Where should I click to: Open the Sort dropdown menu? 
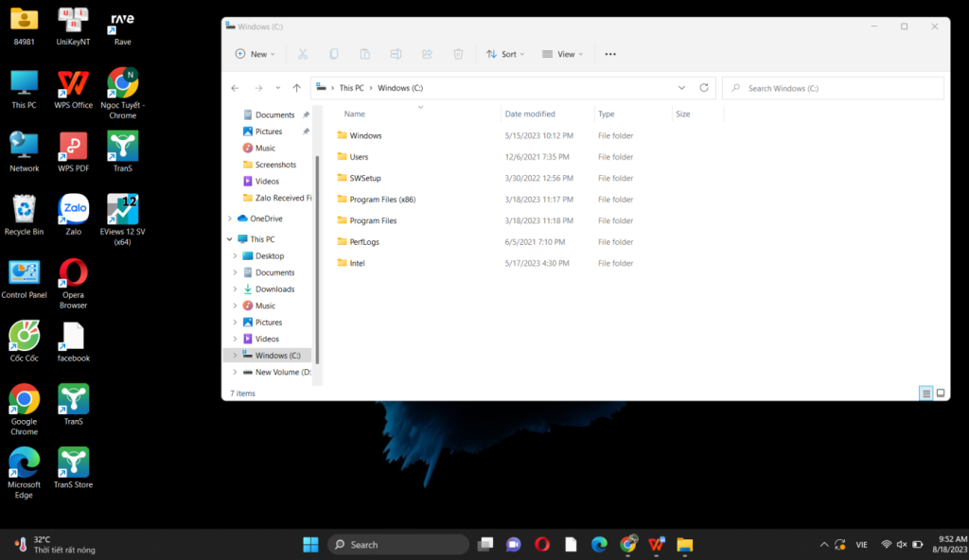click(x=505, y=55)
